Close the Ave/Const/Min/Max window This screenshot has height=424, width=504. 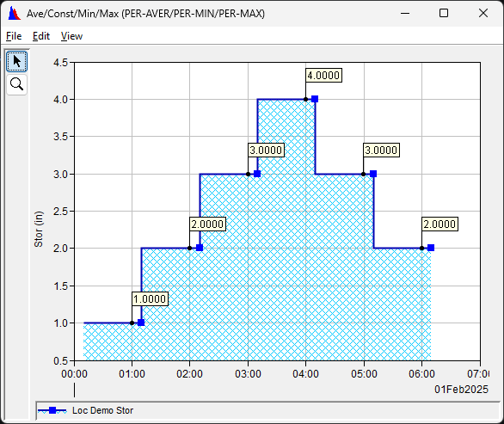point(483,13)
